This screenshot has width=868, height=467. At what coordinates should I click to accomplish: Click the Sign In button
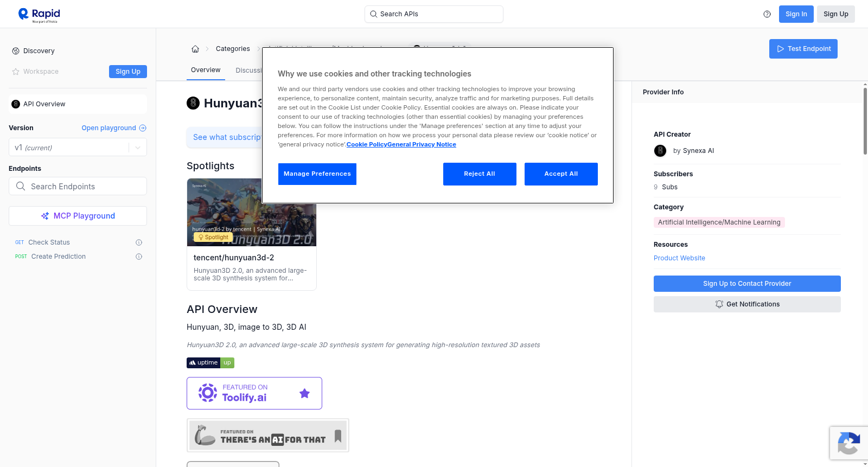coord(796,14)
